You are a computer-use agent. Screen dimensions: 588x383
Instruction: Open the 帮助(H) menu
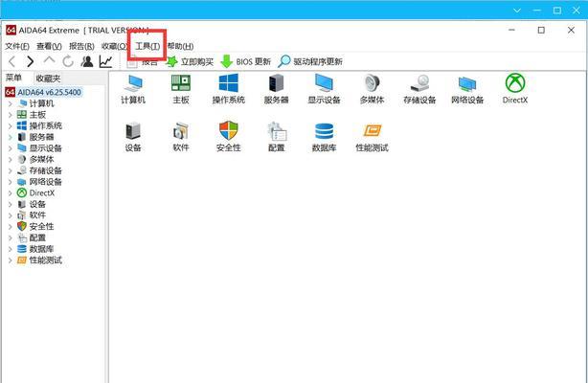pos(180,46)
